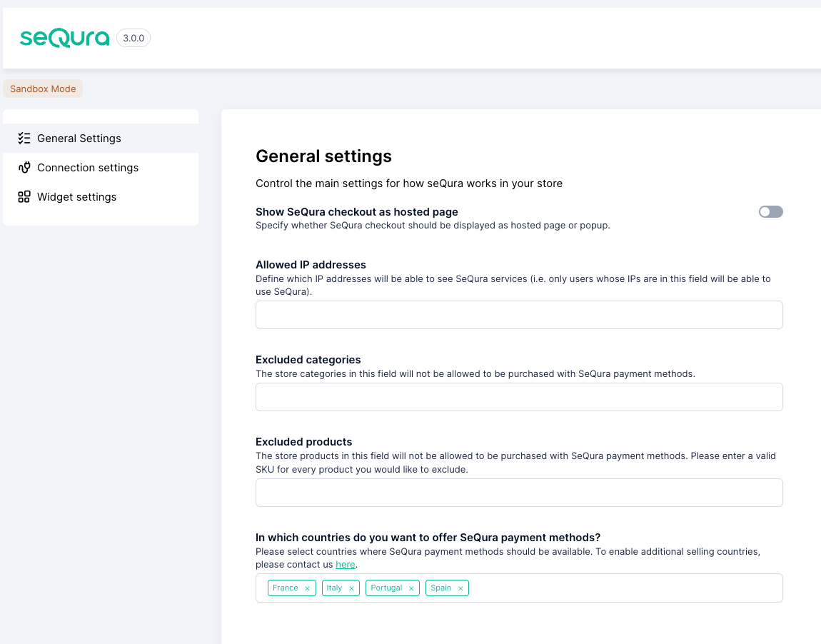Viewport: 821px width, 644px height.
Task: Open Widget settings in the sidebar
Action: click(x=101, y=197)
